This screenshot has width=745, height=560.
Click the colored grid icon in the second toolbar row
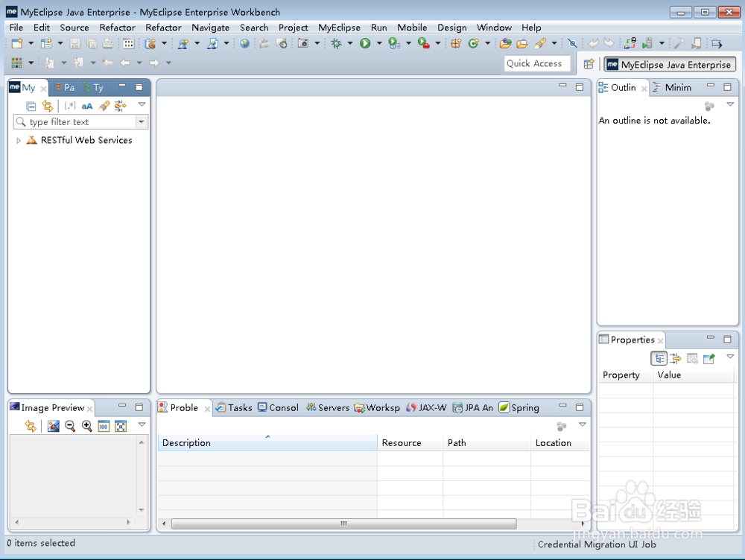point(17,63)
